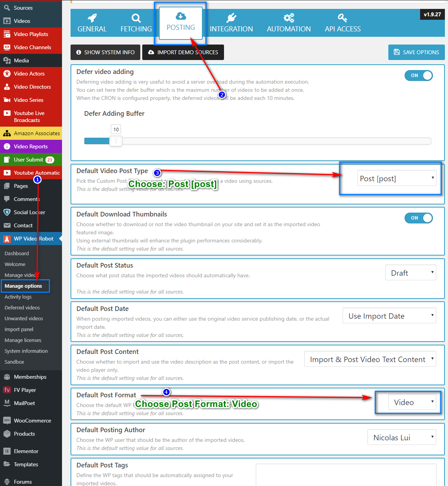
Task: Open the Automation tab
Action: pos(289,23)
